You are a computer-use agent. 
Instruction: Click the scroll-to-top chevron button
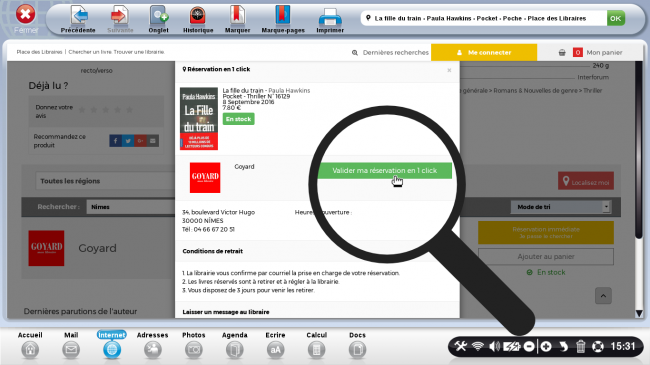(x=603, y=296)
